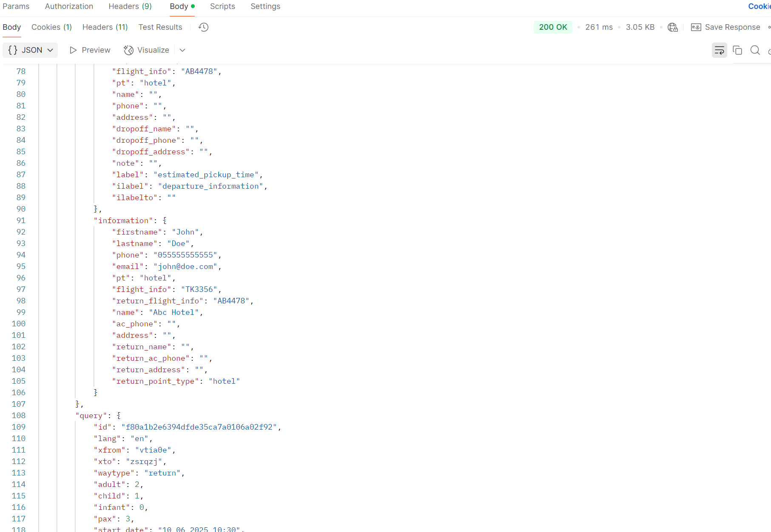Switch to request Headers (9) tab

point(130,6)
